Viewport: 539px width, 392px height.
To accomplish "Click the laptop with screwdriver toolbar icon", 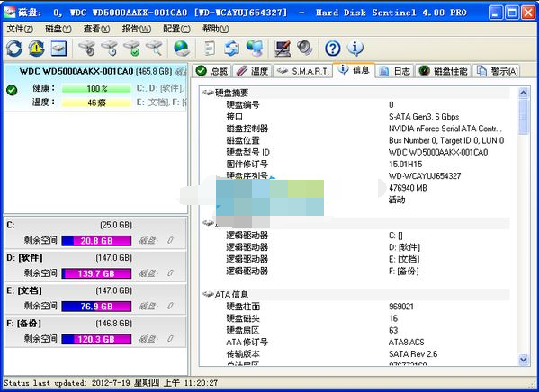I will (x=283, y=49).
